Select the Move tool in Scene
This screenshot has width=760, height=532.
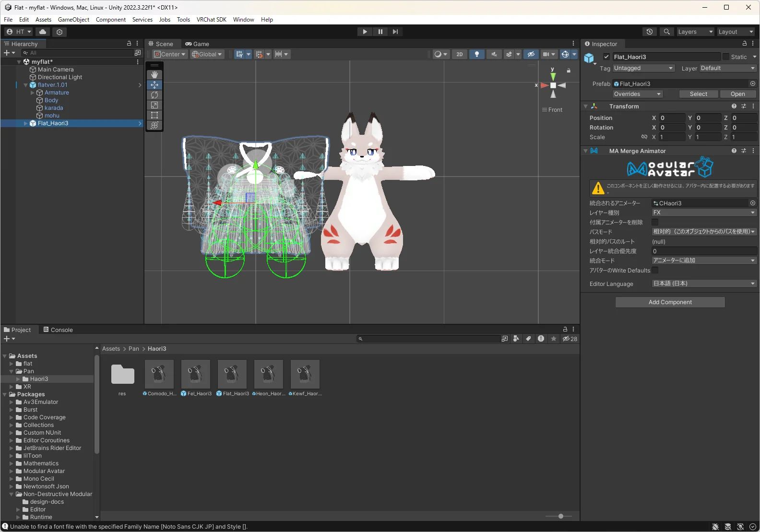[154, 85]
